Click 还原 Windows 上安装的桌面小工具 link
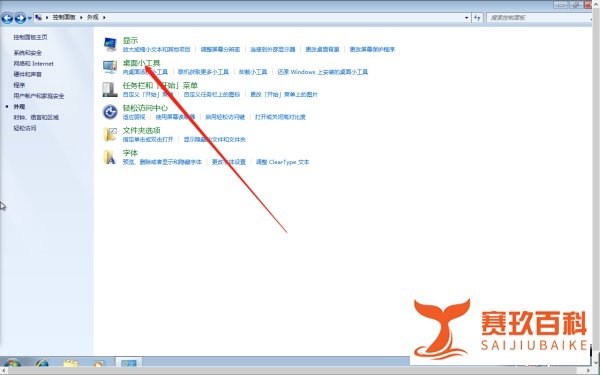 [x=323, y=72]
